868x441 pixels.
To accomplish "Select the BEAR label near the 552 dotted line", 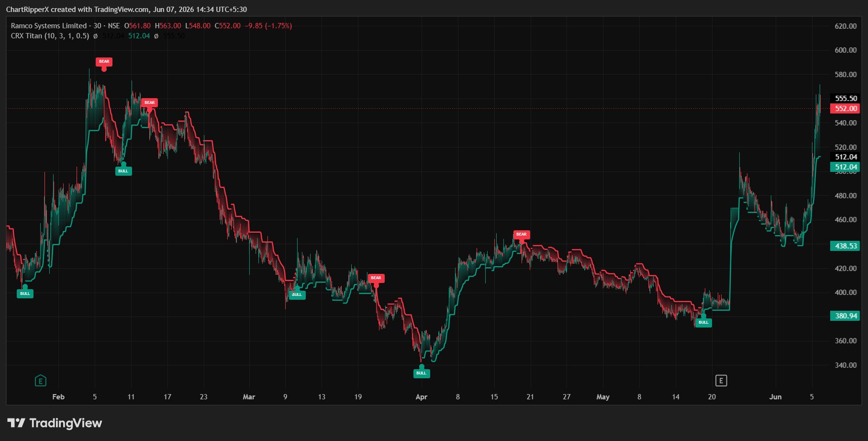I will click(149, 102).
